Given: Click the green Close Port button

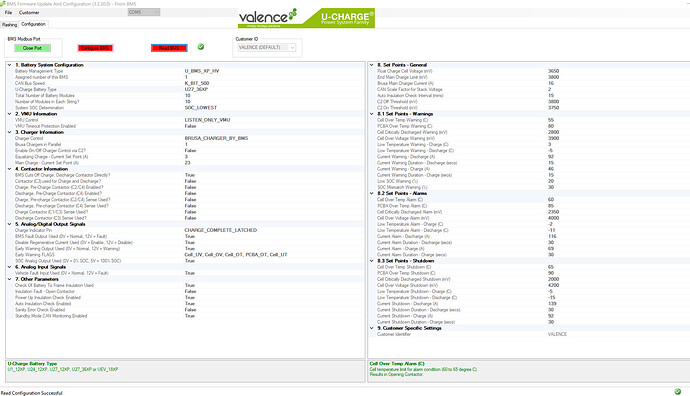Looking at the screenshot, I should (32, 48).
